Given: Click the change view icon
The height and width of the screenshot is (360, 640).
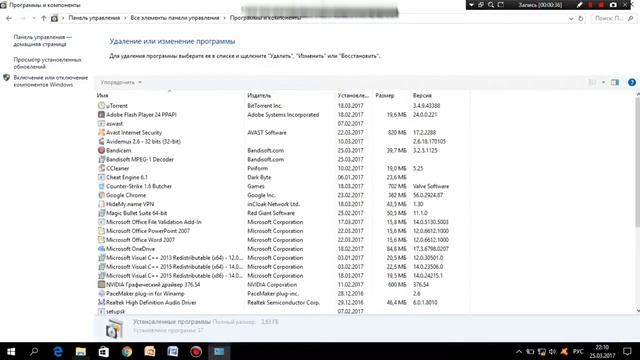Looking at the screenshot, I should pyautogui.click(x=592, y=82).
